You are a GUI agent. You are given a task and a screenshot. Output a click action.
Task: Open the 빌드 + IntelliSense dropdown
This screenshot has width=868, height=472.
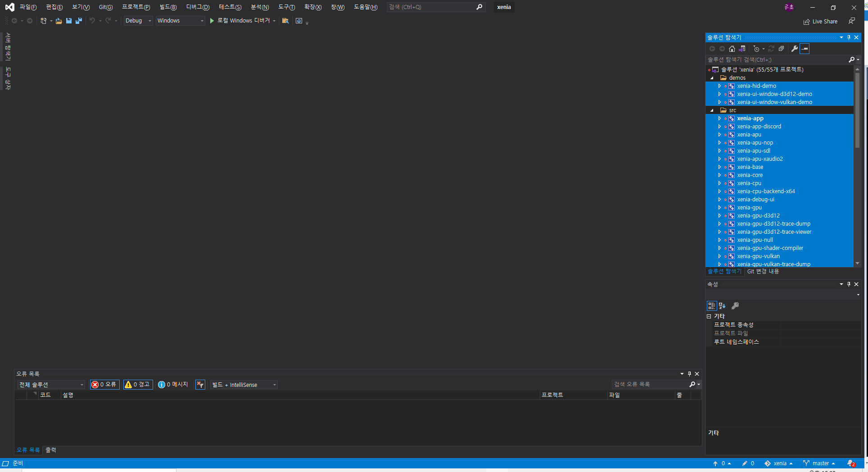coord(244,385)
